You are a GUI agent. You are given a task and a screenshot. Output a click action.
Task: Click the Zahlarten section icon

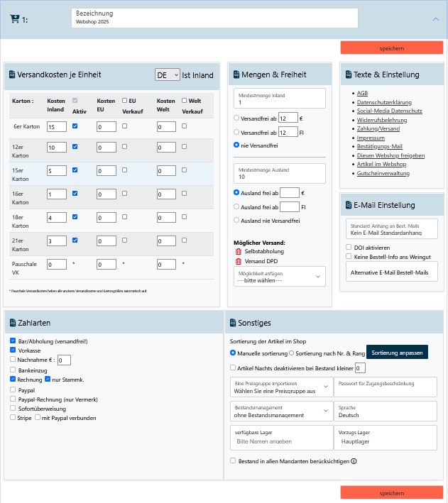pyautogui.click(x=12, y=323)
